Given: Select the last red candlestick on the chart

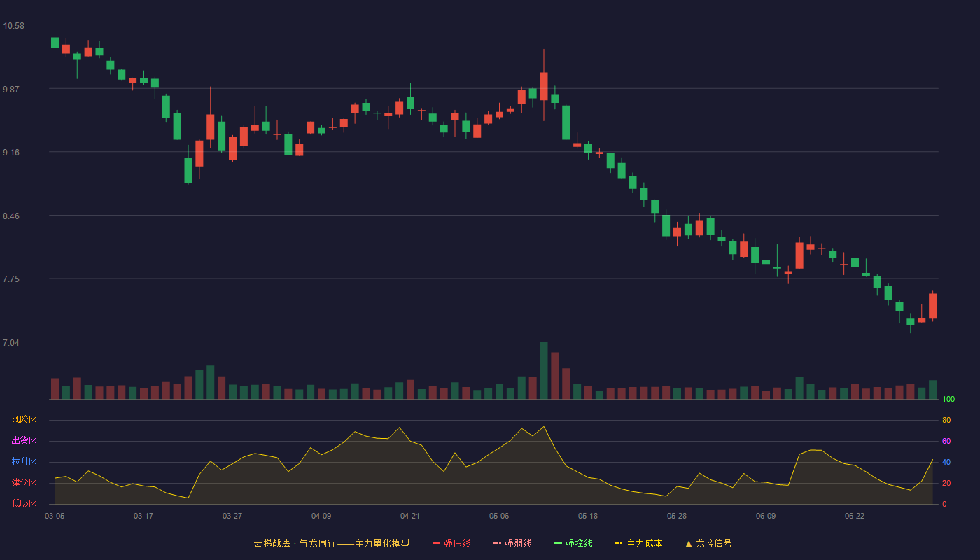Looking at the screenshot, I should point(932,307).
